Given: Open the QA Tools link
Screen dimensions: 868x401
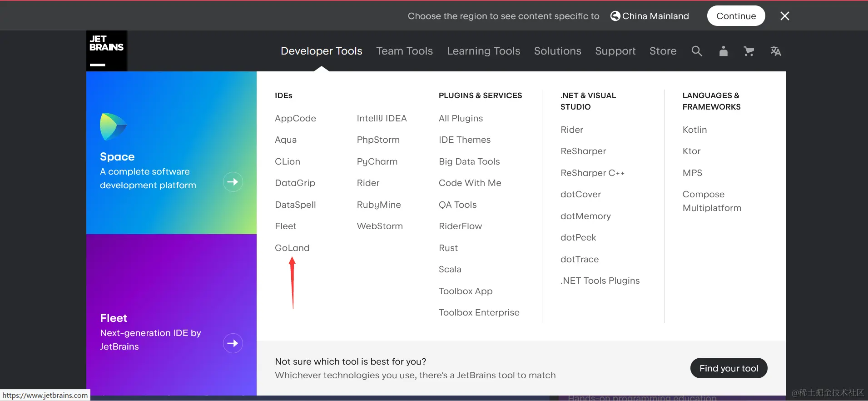Looking at the screenshot, I should [457, 205].
